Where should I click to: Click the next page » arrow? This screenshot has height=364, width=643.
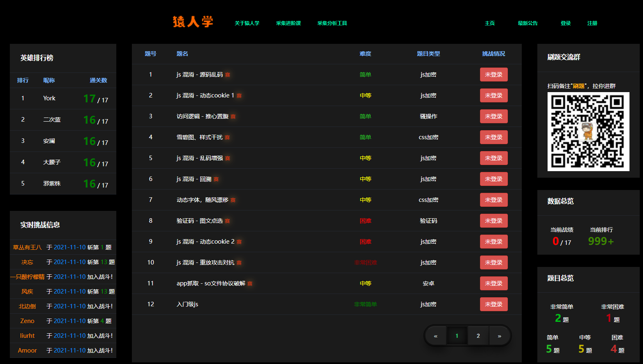499,336
